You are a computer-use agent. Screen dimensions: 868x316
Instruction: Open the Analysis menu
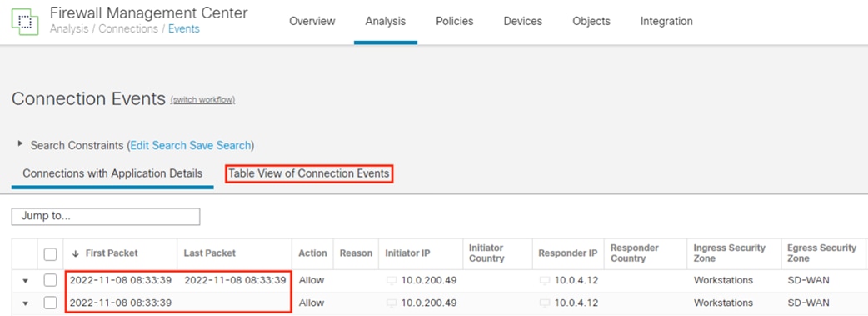pos(386,21)
